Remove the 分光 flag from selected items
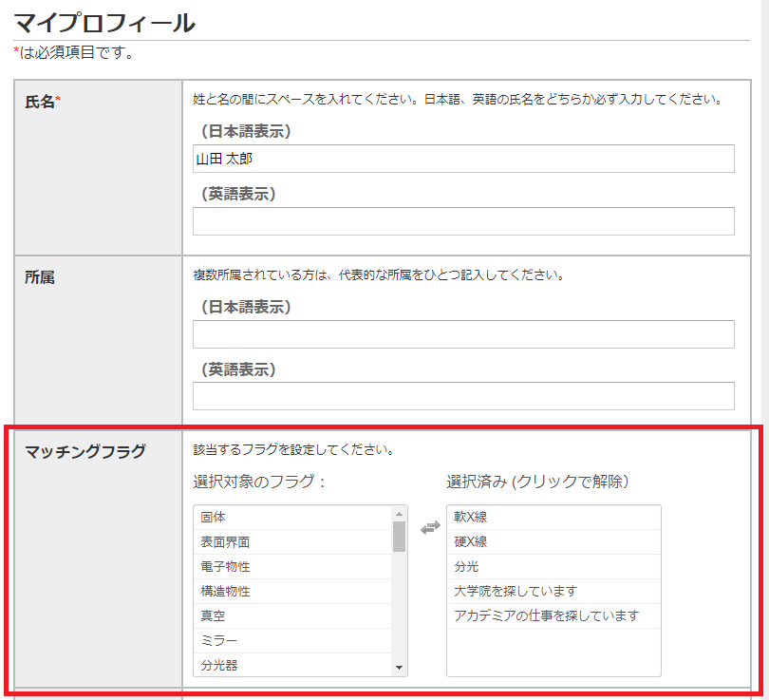The height and width of the screenshot is (700, 769). coord(553,567)
